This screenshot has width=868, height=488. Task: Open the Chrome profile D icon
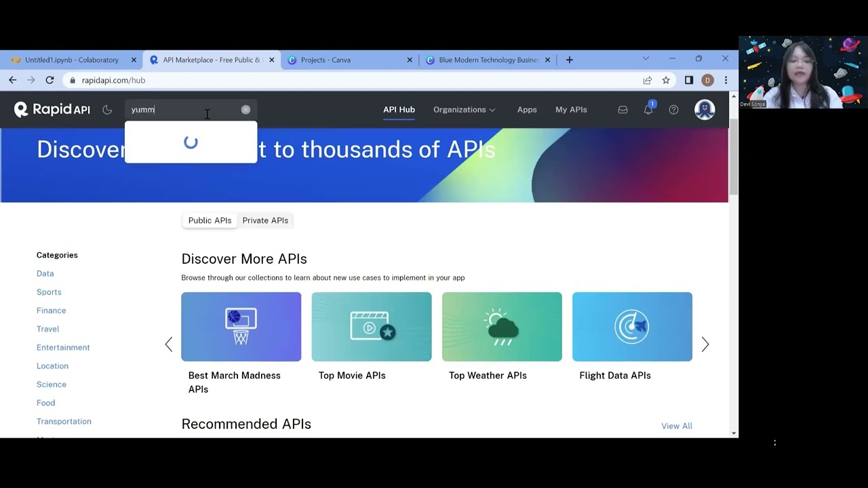click(707, 80)
